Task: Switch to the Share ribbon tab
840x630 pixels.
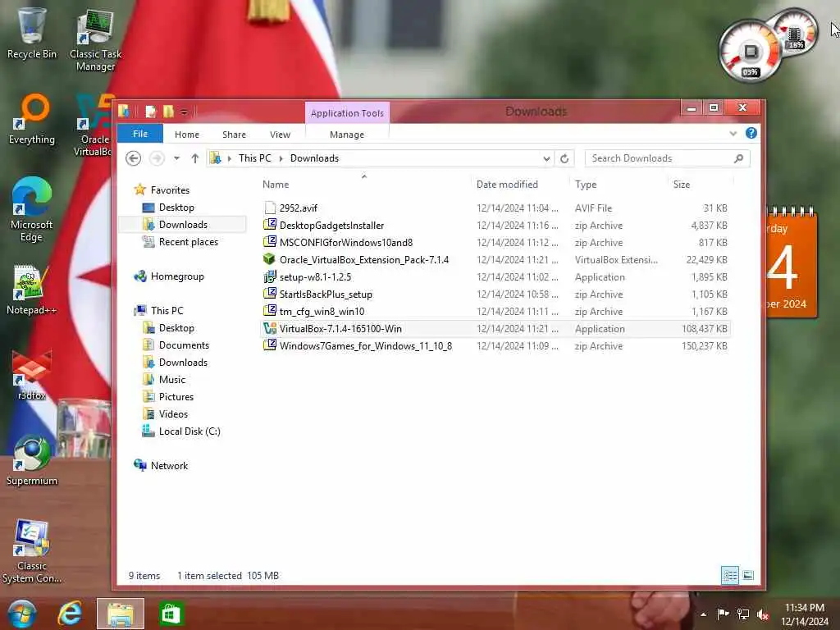Action: (234, 135)
